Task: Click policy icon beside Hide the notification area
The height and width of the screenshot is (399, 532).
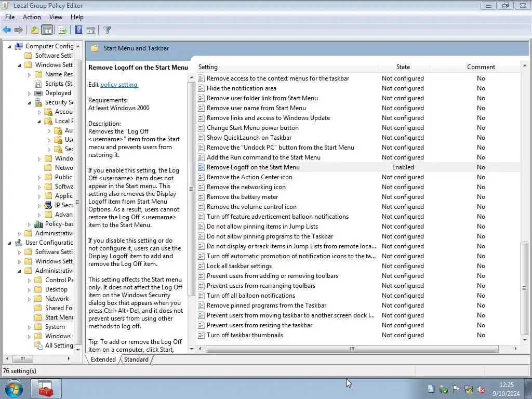Action: pyautogui.click(x=201, y=88)
